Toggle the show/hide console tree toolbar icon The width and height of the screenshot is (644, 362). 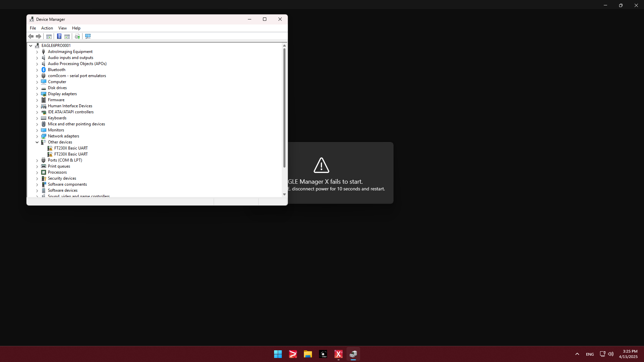coord(49,36)
